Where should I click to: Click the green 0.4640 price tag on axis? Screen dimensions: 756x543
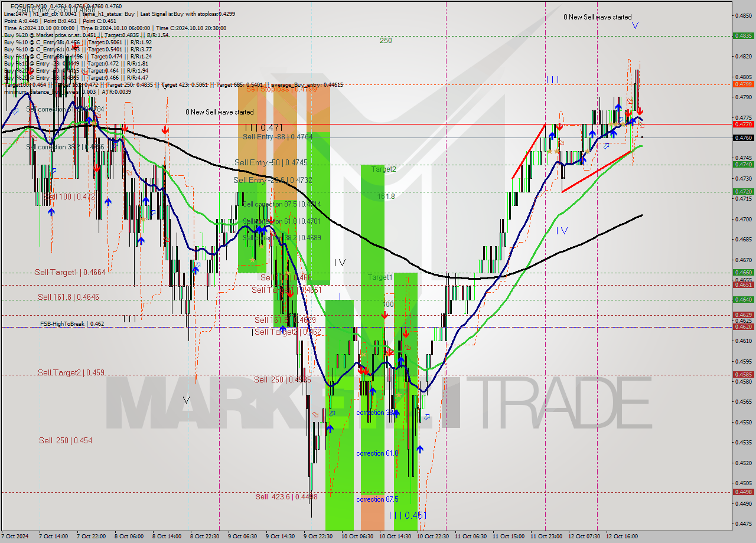743,299
